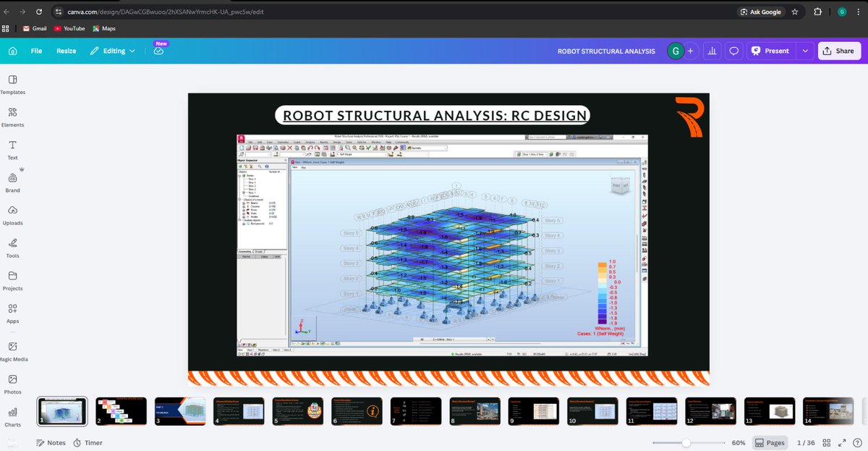This screenshot has width=868, height=451.
Task: Open the Resize menu
Action: click(67, 51)
